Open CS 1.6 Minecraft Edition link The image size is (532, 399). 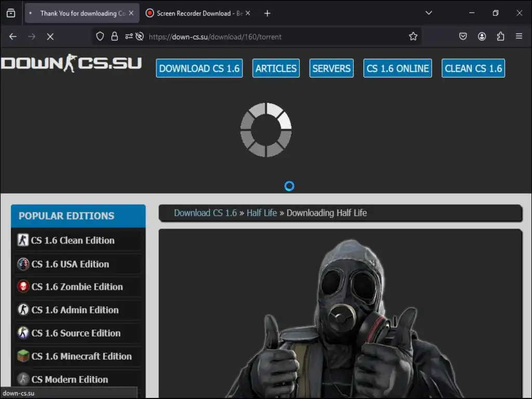[82, 356]
